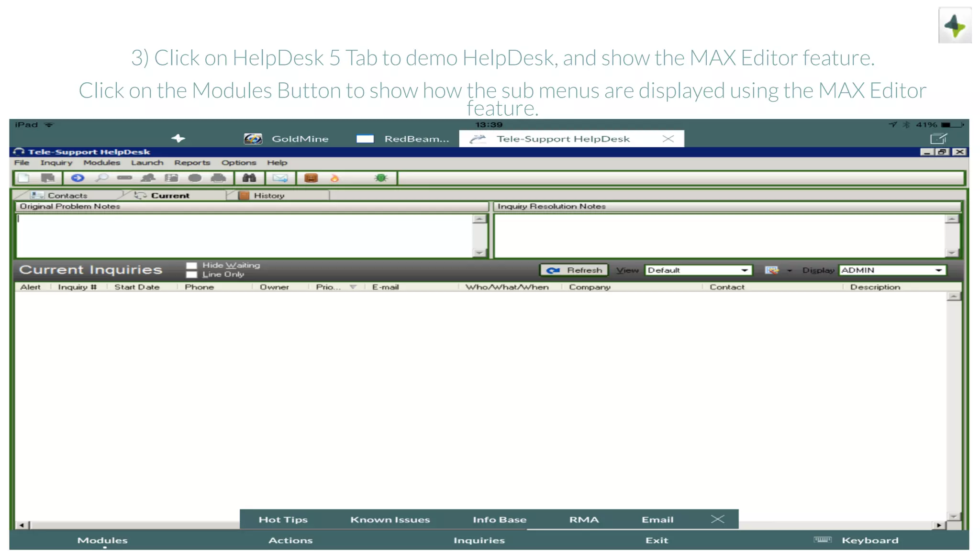
Task: Select Known Issues in the submenu
Action: (390, 519)
